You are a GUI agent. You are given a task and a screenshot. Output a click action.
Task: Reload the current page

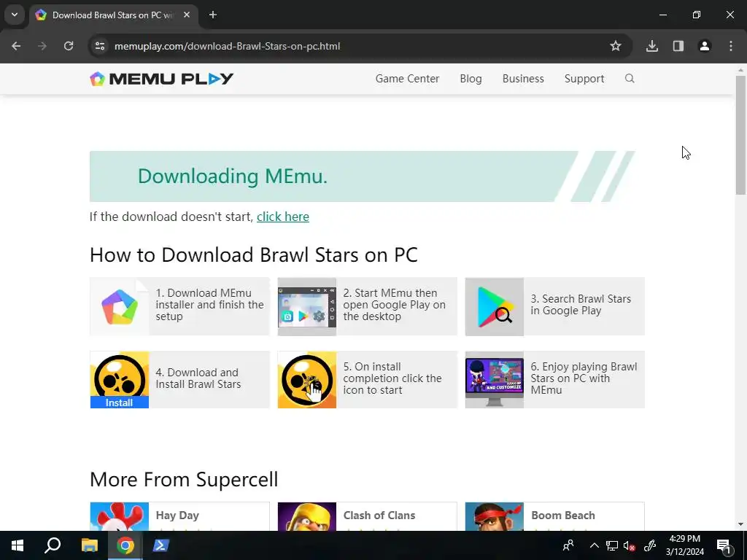pos(69,46)
